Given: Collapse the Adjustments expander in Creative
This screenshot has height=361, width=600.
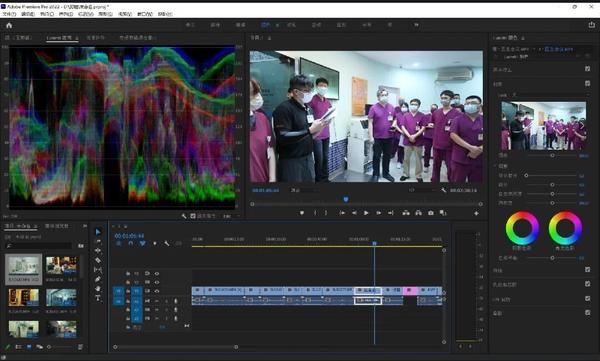Looking at the screenshot, I should coord(495,166).
